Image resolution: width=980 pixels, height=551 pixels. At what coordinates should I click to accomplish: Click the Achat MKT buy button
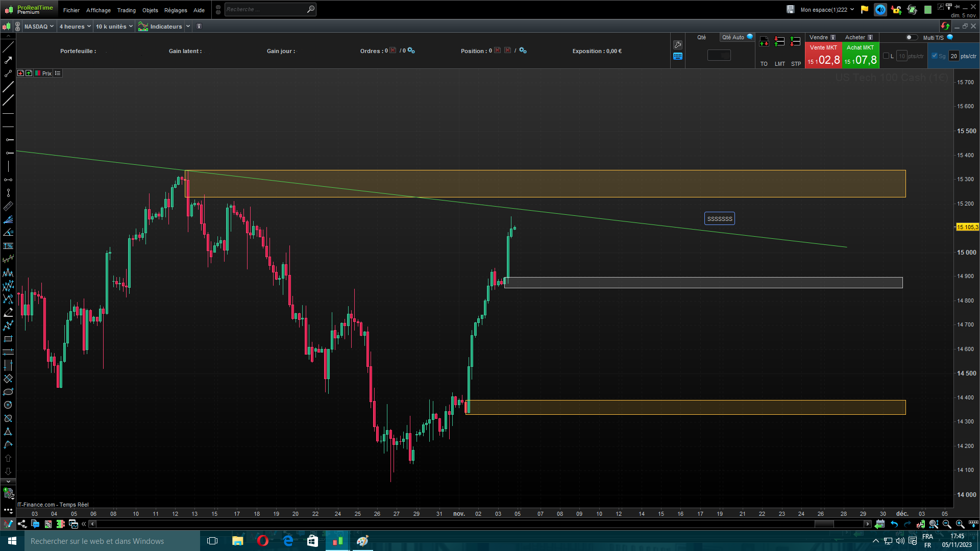click(x=861, y=55)
